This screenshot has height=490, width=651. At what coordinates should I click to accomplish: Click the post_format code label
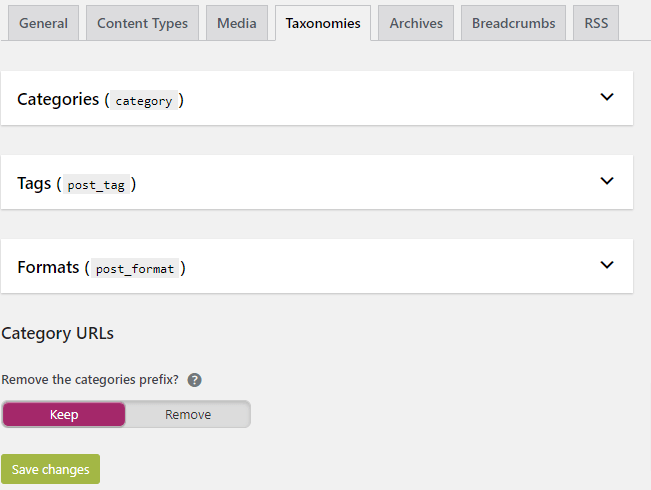[135, 268]
